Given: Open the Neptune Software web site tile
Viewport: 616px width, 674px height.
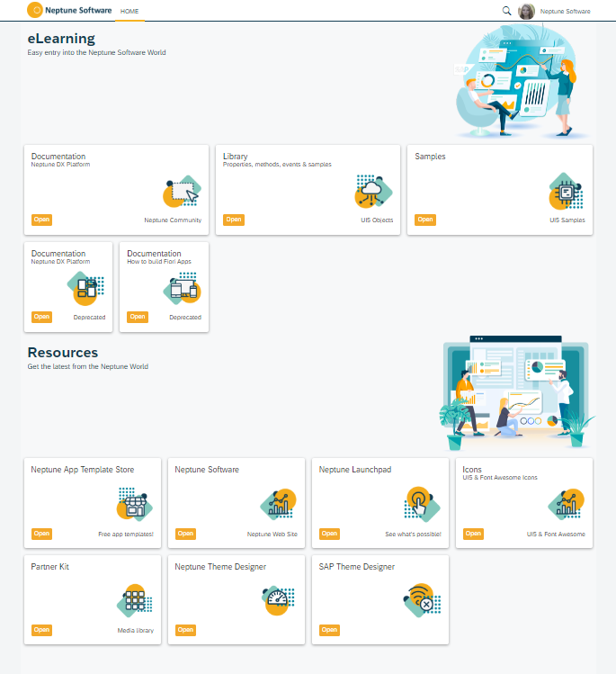Looking at the screenshot, I should click(185, 534).
